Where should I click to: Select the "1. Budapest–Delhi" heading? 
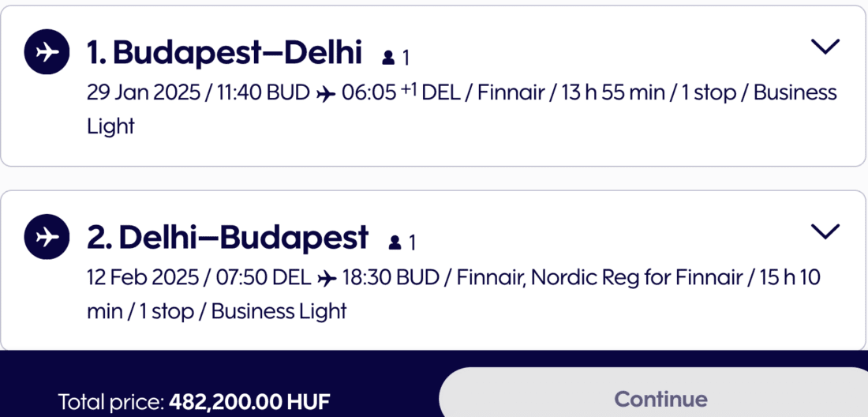pos(225,54)
